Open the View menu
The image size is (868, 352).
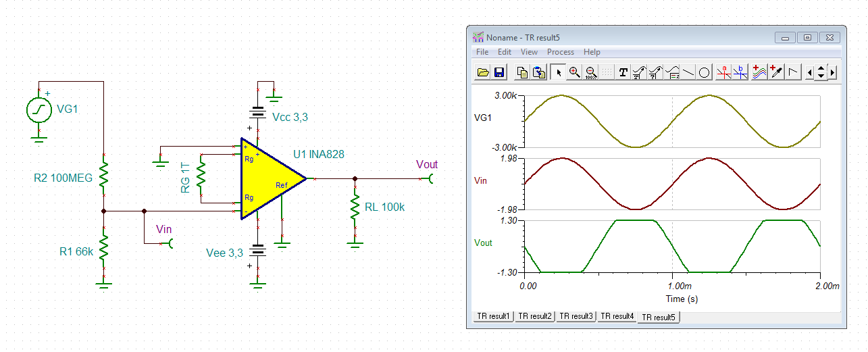[x=529, y=52]
